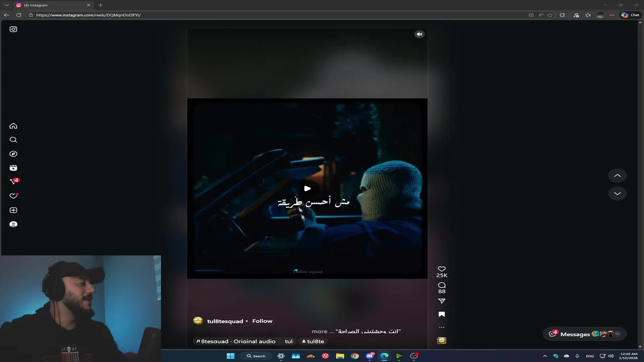This screenshot has height=362, width=644.
Task: Close the Instagram browser tab
Action: point(89,5)
